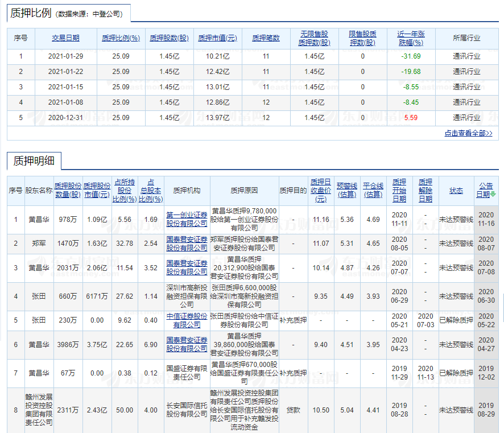Click green sort arrow beside 公告日期
The width and height of the screenshot is (504, 433).
pos(493,195)
